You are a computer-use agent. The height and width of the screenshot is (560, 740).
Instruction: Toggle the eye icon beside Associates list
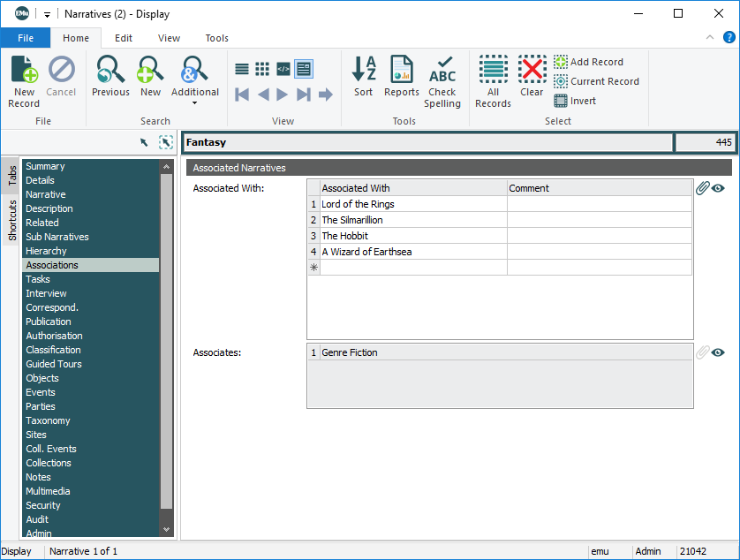click(719, 352)
